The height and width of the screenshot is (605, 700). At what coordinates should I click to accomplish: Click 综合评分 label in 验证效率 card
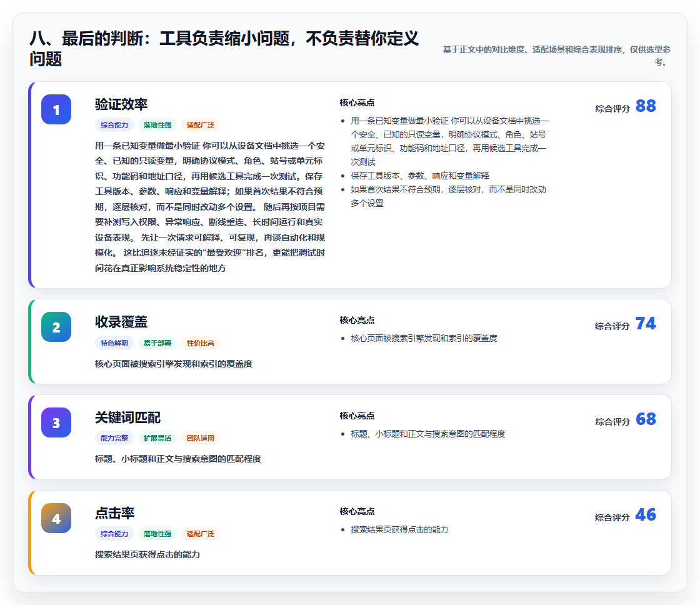tap(612, 109)
